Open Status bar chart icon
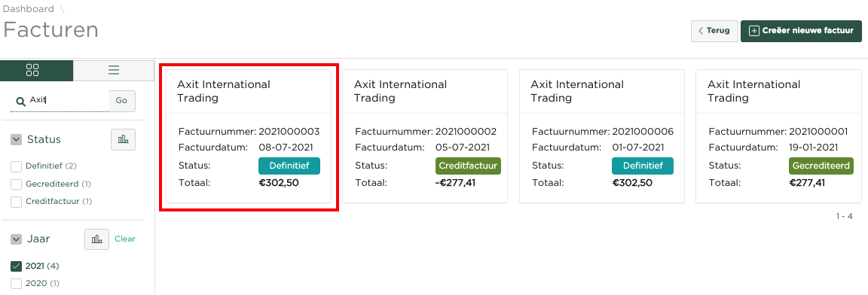This screenshot has height=295, width=868. [x=123, y=140]
